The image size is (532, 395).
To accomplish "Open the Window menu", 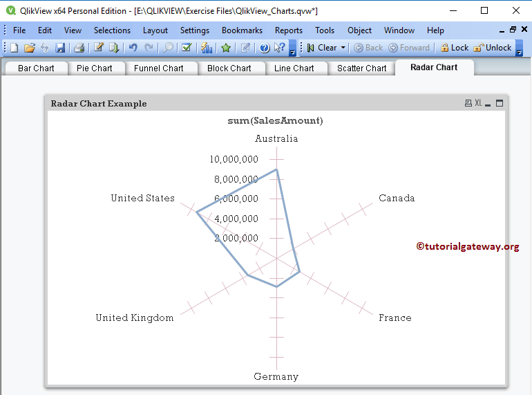I will coord(399,30).
